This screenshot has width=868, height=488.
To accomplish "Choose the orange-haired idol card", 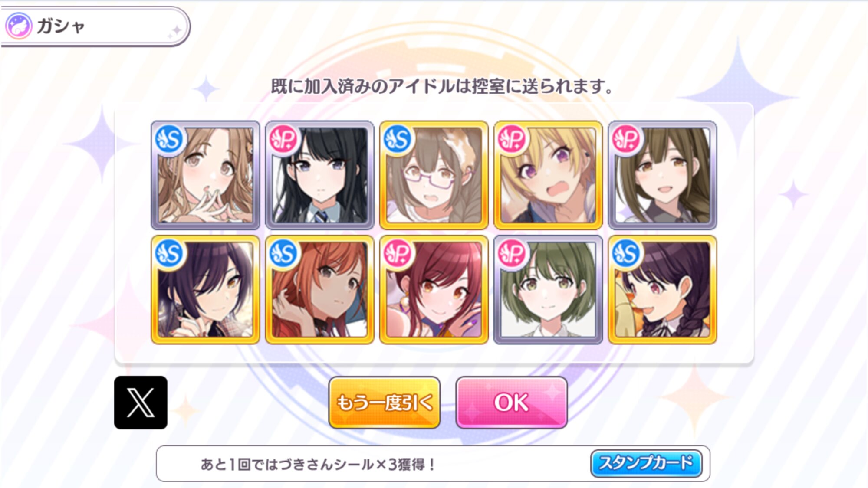I will (319, 290).
